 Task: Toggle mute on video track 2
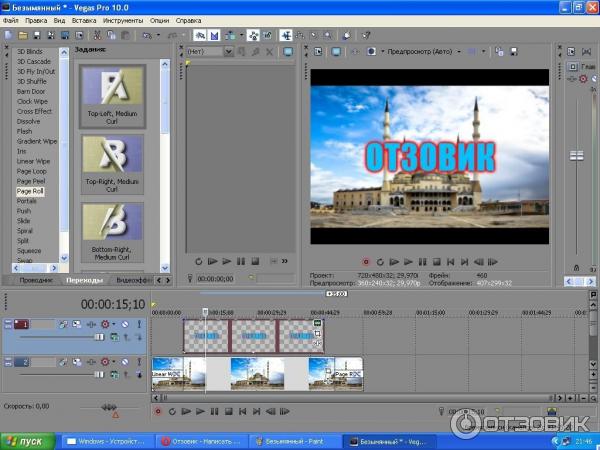(125, 362)
